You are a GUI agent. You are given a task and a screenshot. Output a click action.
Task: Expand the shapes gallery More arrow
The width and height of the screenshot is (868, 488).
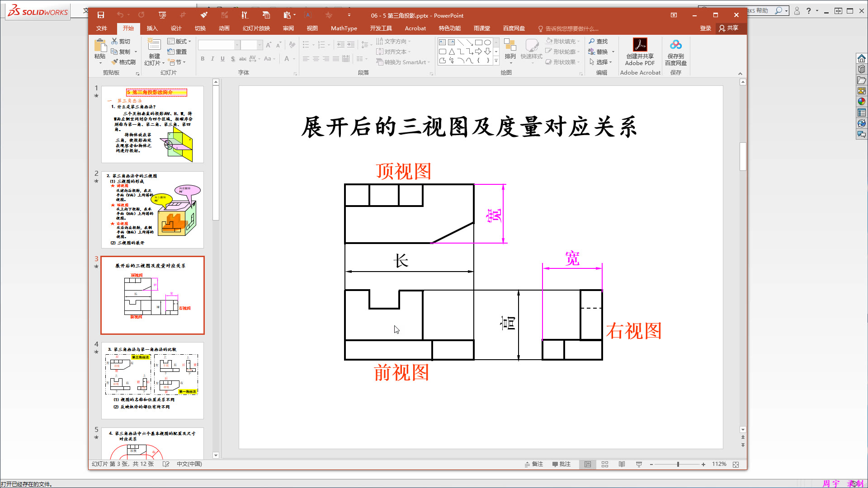[496, 61]
